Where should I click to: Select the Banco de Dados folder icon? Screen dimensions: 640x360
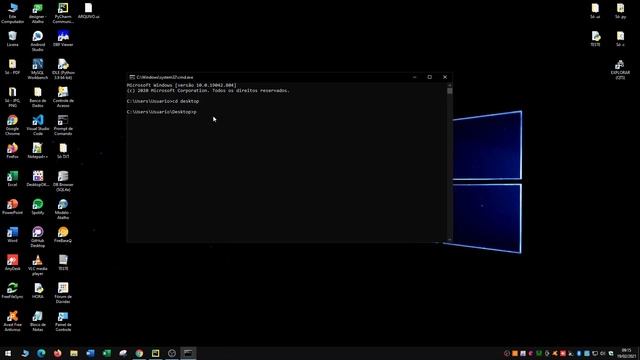click(38, 97)
